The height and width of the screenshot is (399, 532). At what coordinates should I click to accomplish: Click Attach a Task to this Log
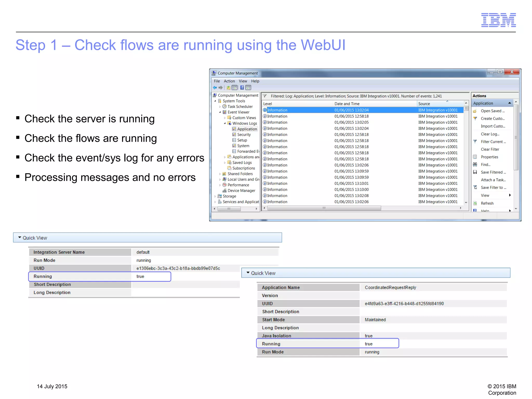pos(493,180)
